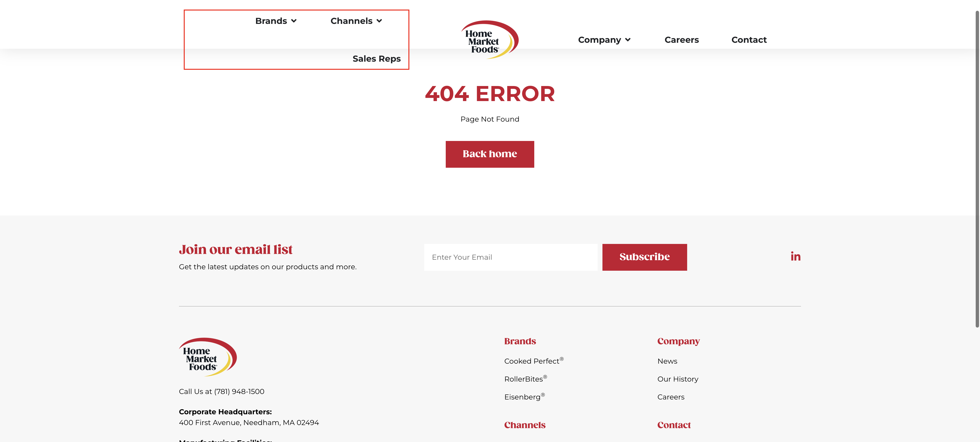Select Contact in top navigation

click(x=749, y=40)
